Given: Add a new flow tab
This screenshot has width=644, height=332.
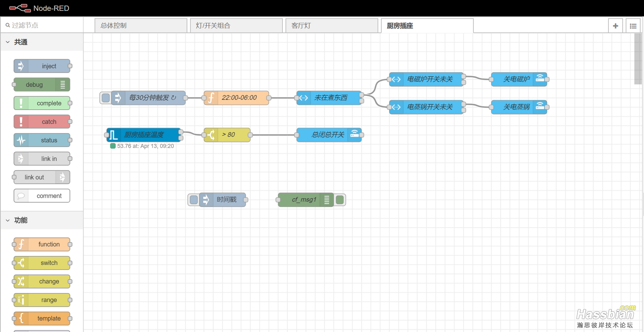Looking at the screenshot, I should [615, 26].
